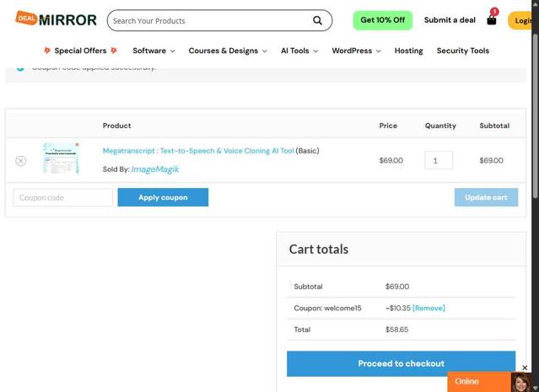Open the Megatranscript Text-to-Speech product link
The width and height of the screenshot is (539, 392).
pos(198,151)
